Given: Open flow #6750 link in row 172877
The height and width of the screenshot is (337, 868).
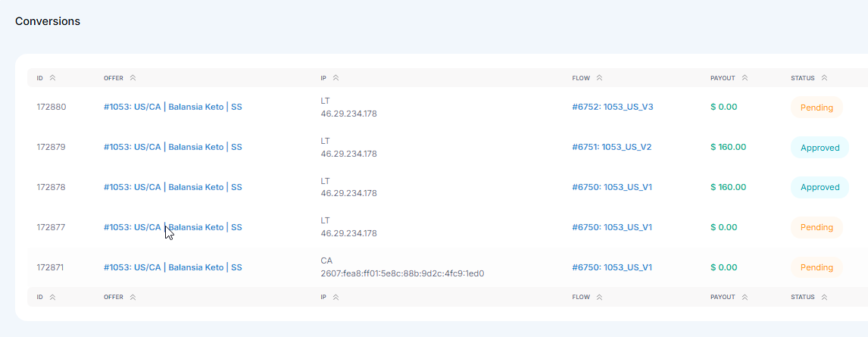Looking at the screenshot, I should (x=612, y=227).
